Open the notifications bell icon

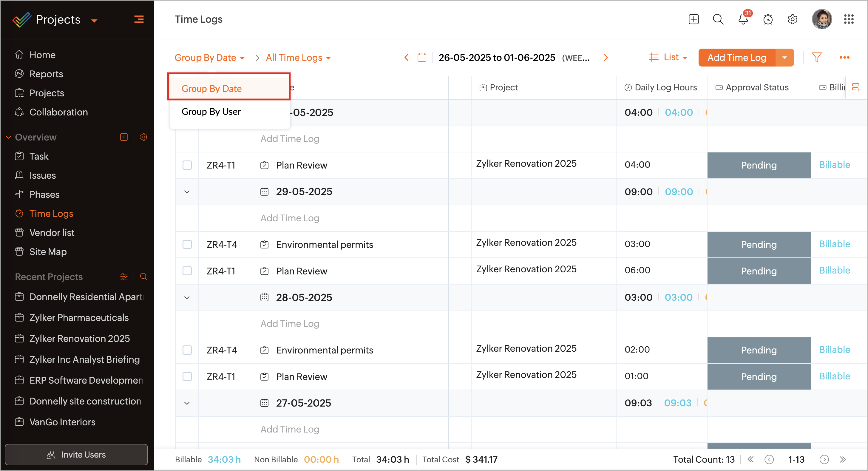[x=743, y=20]
